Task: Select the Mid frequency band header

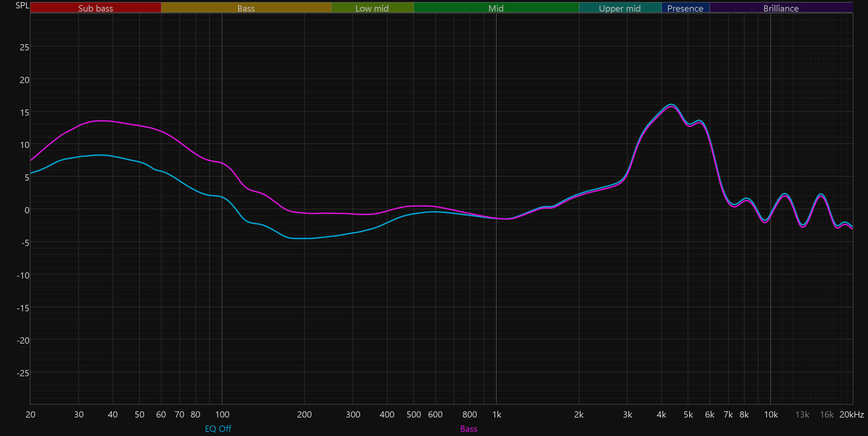Action: [496, 8]
